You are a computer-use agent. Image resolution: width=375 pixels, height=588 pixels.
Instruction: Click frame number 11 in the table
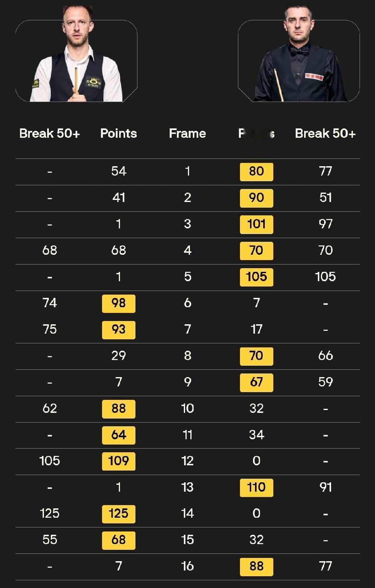tap(187, 435)
